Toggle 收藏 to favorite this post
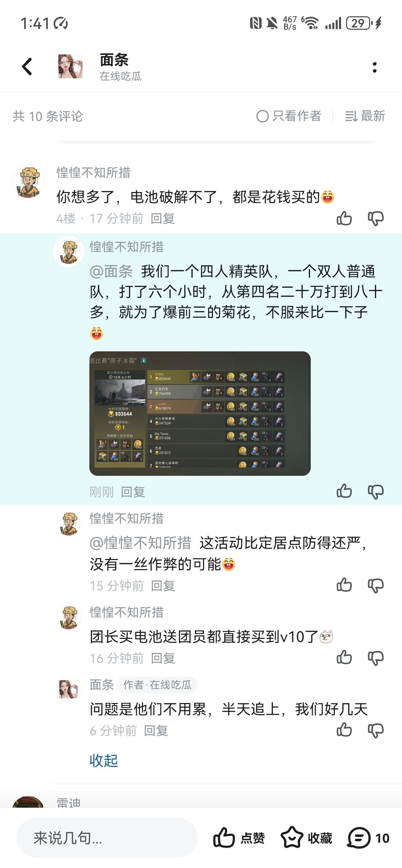The width and height of the screenshot is (402, 868). point(306,838)
